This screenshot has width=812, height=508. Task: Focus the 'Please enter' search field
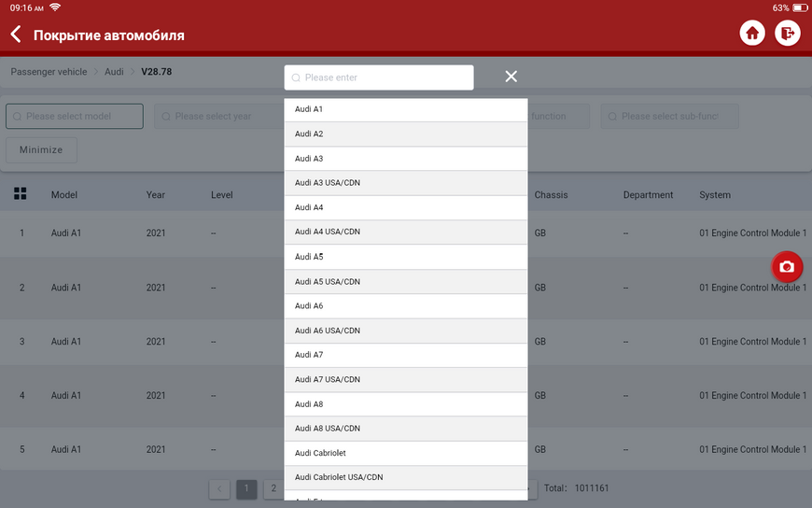click(x=379, y=78)
